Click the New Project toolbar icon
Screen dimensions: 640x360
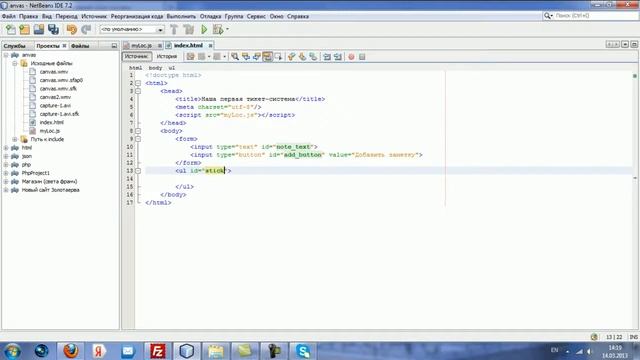click(x=24, y=29)
